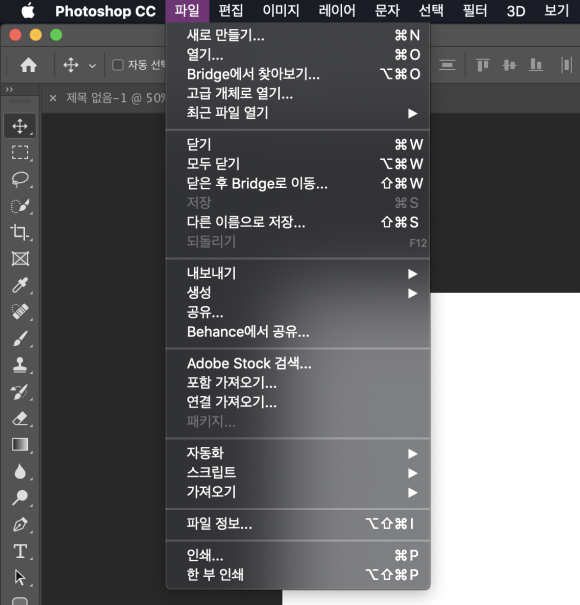Choose Behance에서 공유... menu item
The width and height of the screenshot is (580, 605).
pos(298,331)
